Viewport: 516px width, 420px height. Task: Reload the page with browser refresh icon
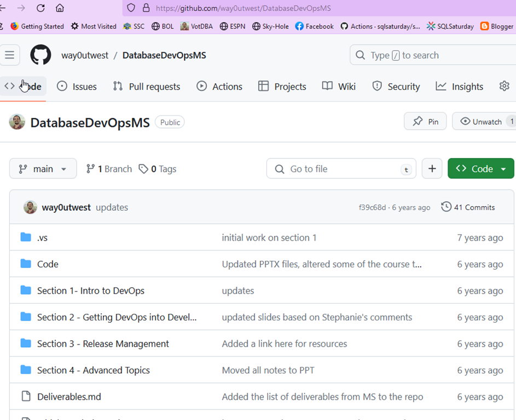[x=40, y=8]
